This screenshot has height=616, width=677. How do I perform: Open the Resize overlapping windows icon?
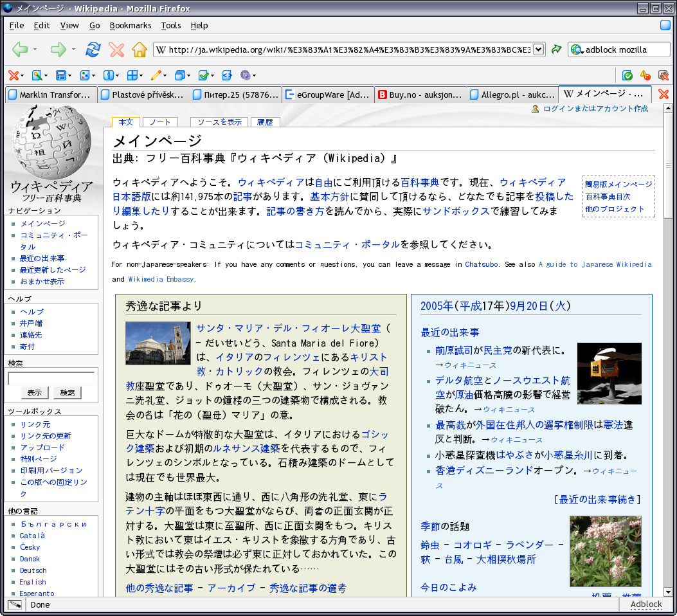coord(179,75)
